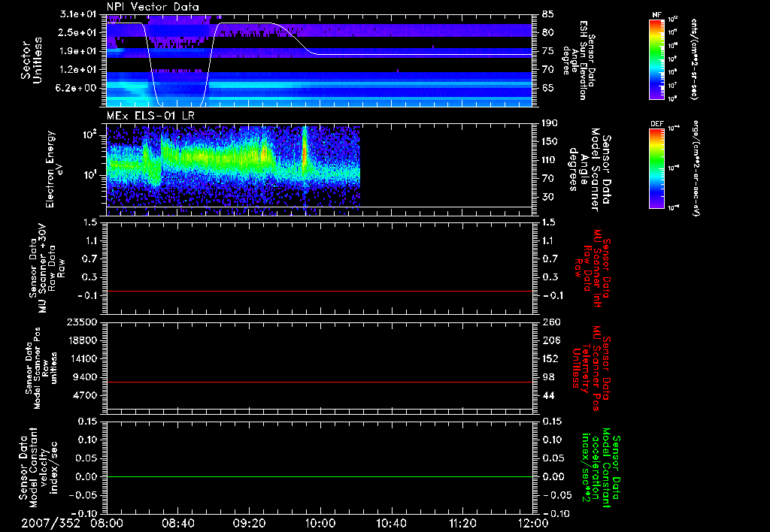
Task: Select the 'NPI Vector Data' panel title
Action: click(153, 7)
